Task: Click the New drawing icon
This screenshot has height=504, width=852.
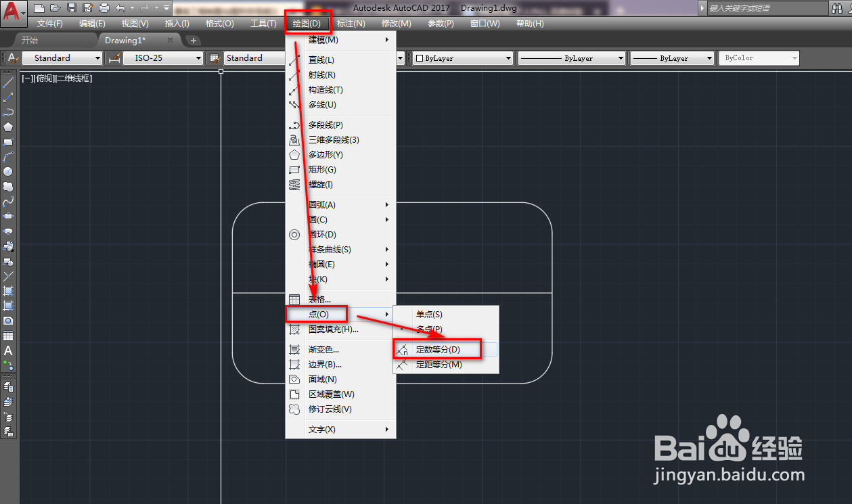Action: tap(39, 8)
